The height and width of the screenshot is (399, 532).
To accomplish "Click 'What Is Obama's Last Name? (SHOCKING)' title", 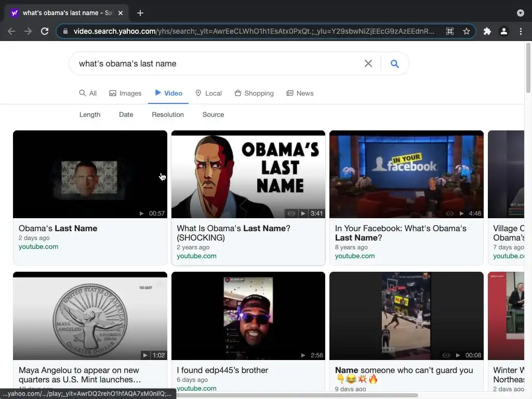I will tap(233, 233).
